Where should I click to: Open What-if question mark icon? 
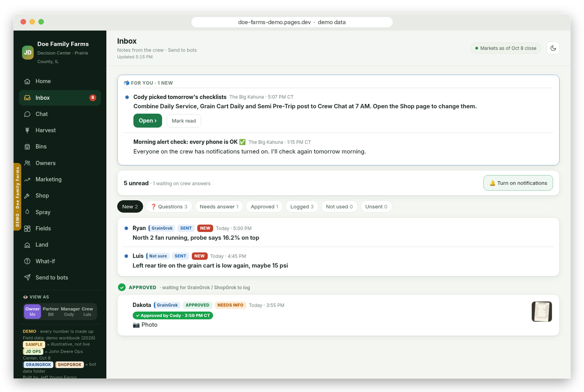pos(27,261)
